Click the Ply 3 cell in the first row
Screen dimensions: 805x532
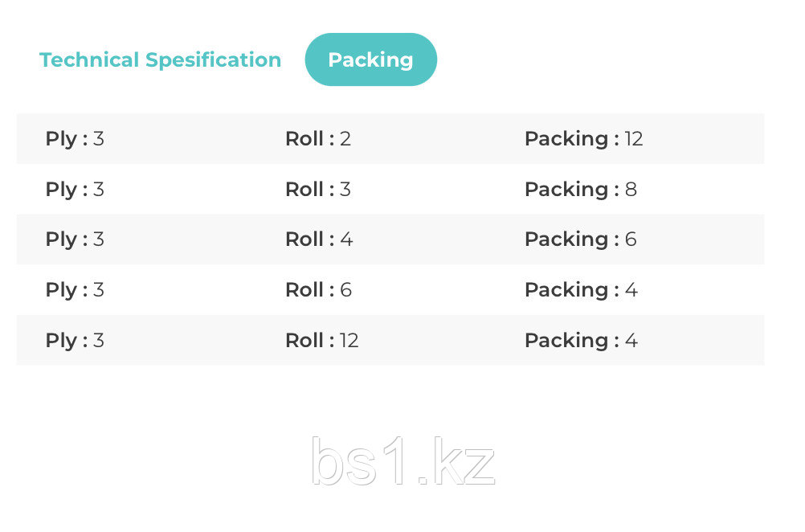75,139
